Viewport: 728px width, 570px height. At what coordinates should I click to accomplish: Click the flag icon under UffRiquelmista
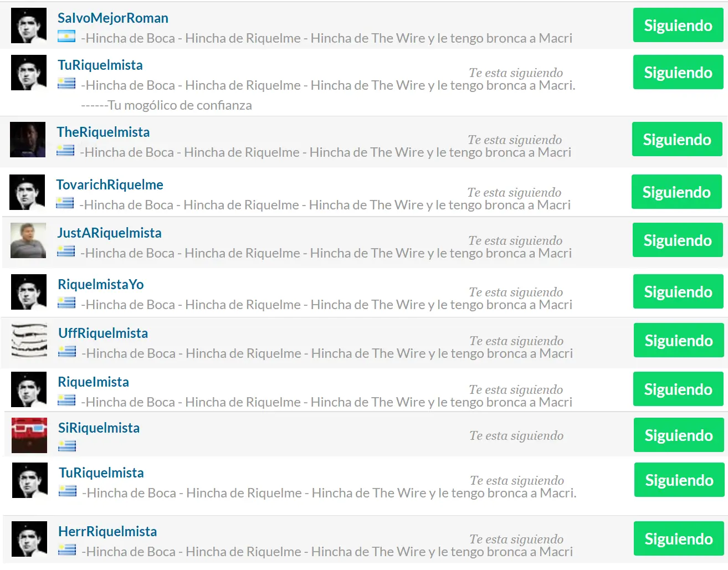[x=67, y=351]
